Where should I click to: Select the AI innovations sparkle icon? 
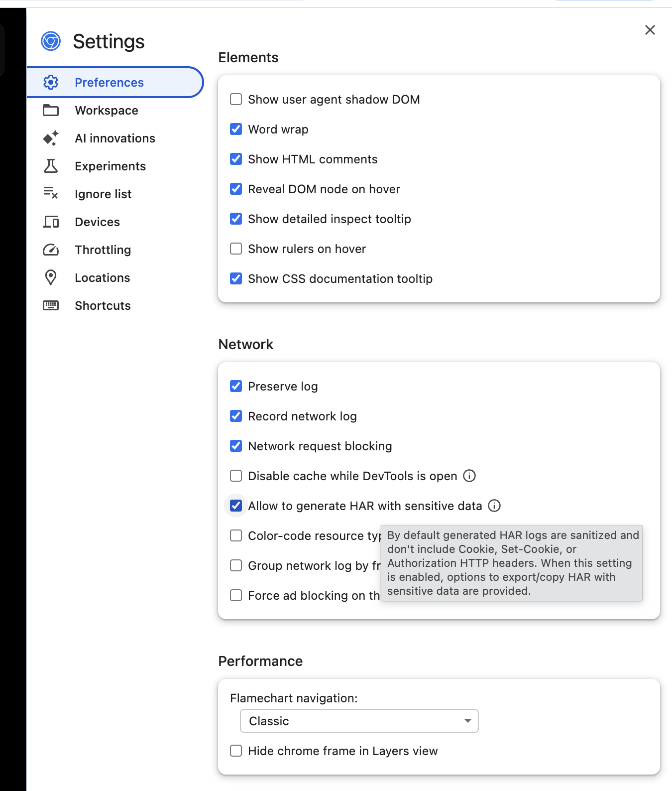50,138
